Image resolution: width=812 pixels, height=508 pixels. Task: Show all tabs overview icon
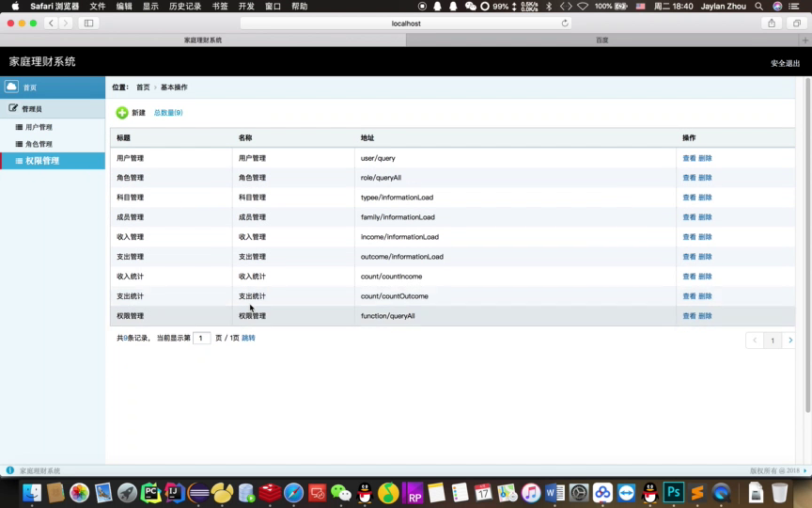tap(796, 24)
